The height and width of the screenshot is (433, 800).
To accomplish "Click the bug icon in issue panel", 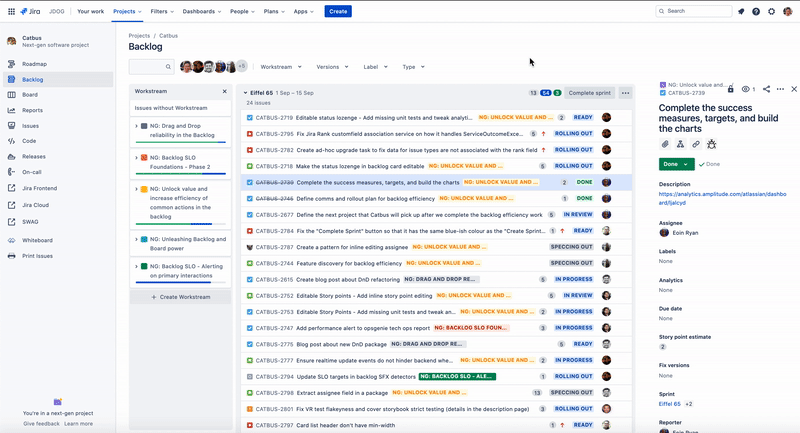I will pos(712,144).
